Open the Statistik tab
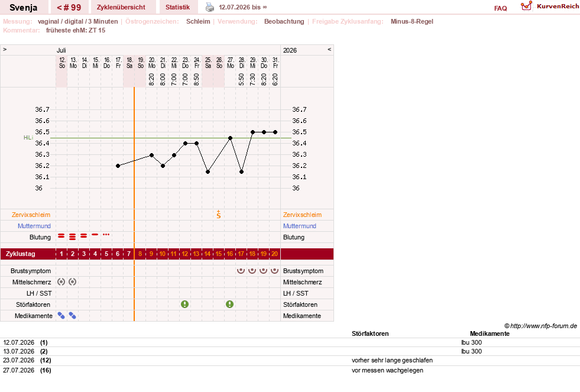Viewport: 580px width, 392px height. 177,8
